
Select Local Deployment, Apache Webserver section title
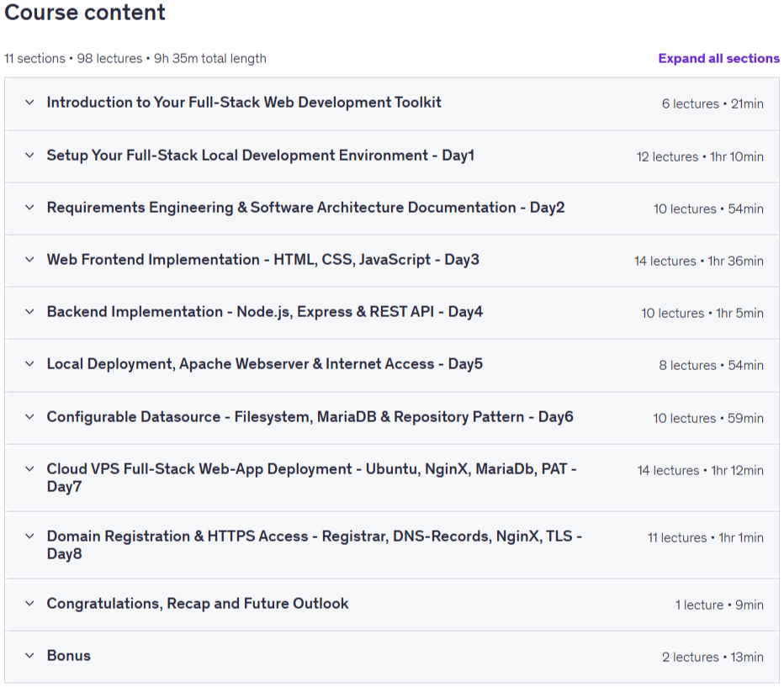click(264, 364)
